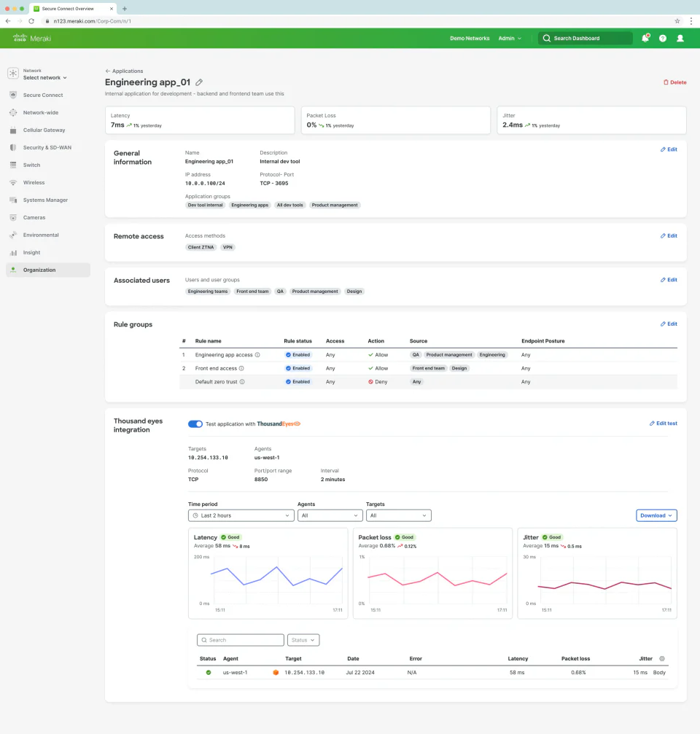The width and height of the screenshot is (700, 734).
Task: Open the Network-wide sidebar menu
Action: (x=41, y=112)
